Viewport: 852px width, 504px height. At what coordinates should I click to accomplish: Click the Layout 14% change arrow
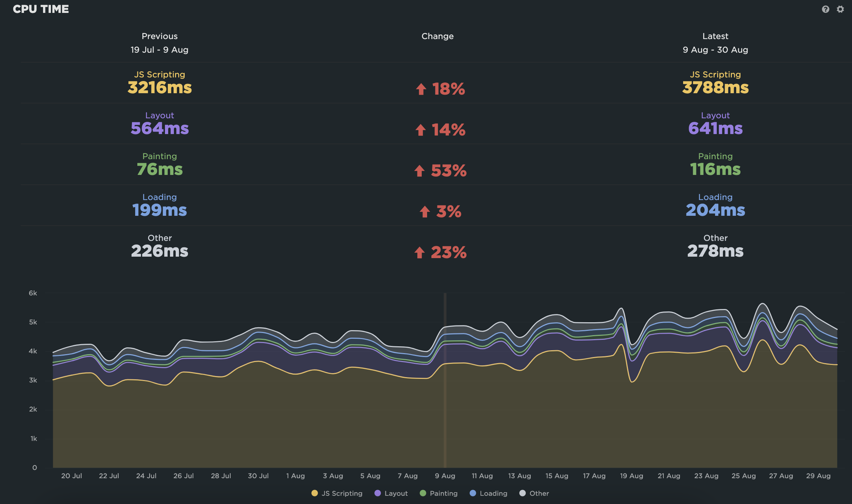coord(421,130)
